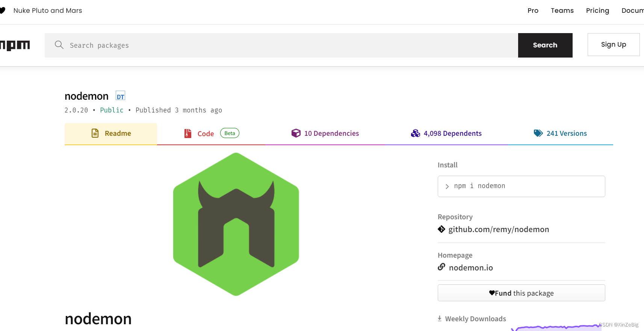Open the Pro menu link
Screen dimensions: 644x331
pos(533,11)
